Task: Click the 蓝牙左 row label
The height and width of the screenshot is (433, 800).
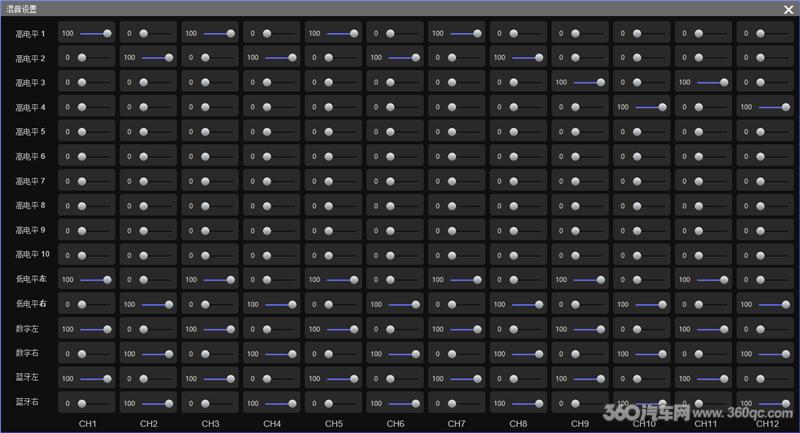Action: pos(27,377)
